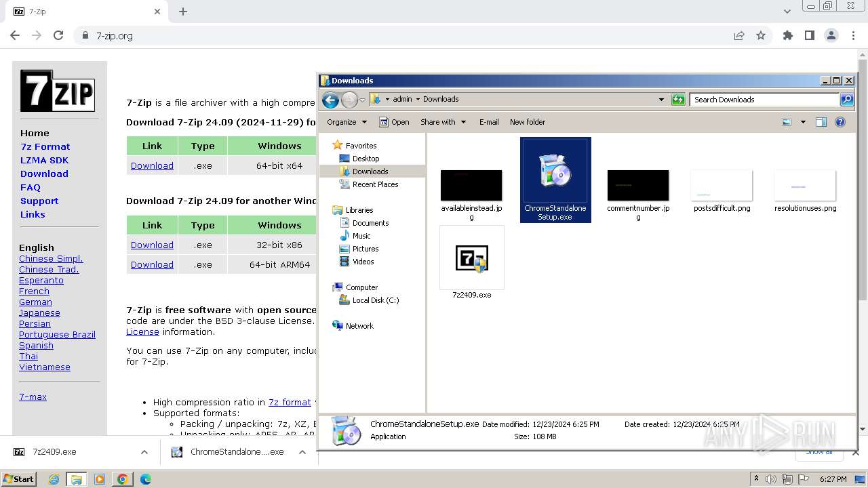Open Documents library
This screenshot has height=488, width=868.
pos(370,223)
